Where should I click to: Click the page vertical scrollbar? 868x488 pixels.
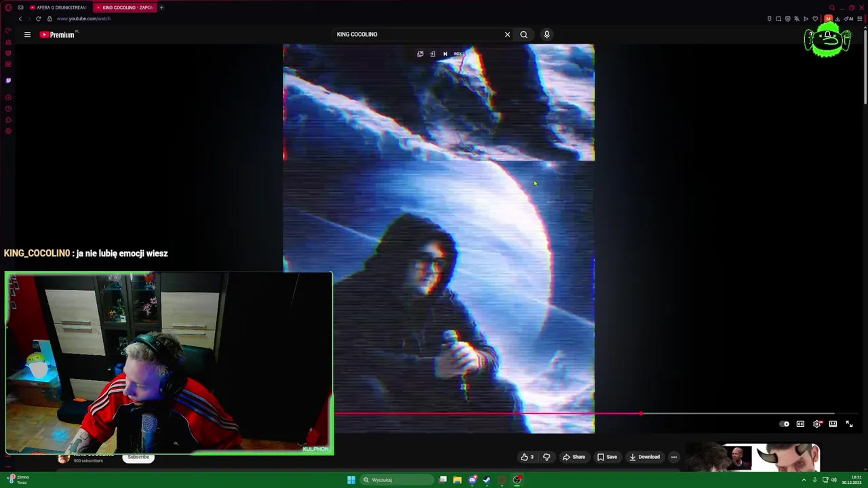pyautogui.click(x=865, y=68)
